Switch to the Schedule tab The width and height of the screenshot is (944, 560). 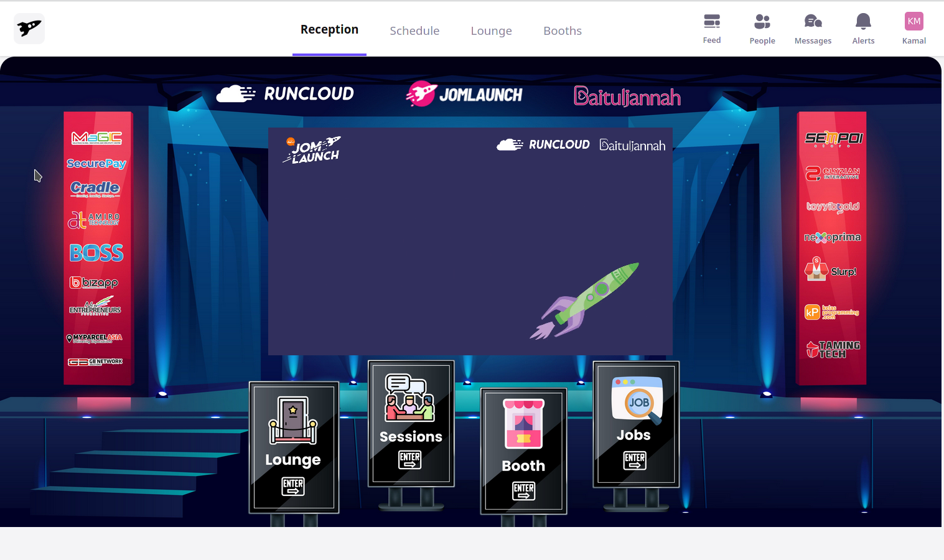coord(414,30)
